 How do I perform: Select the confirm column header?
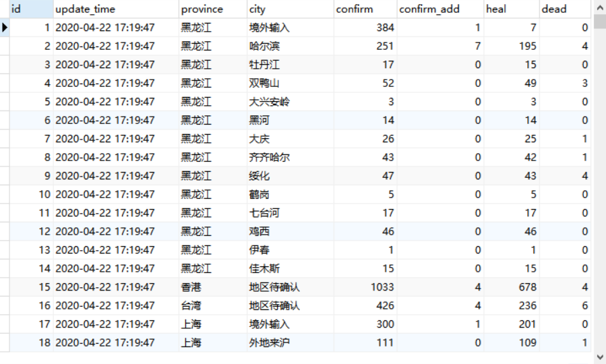coord(365,9)
